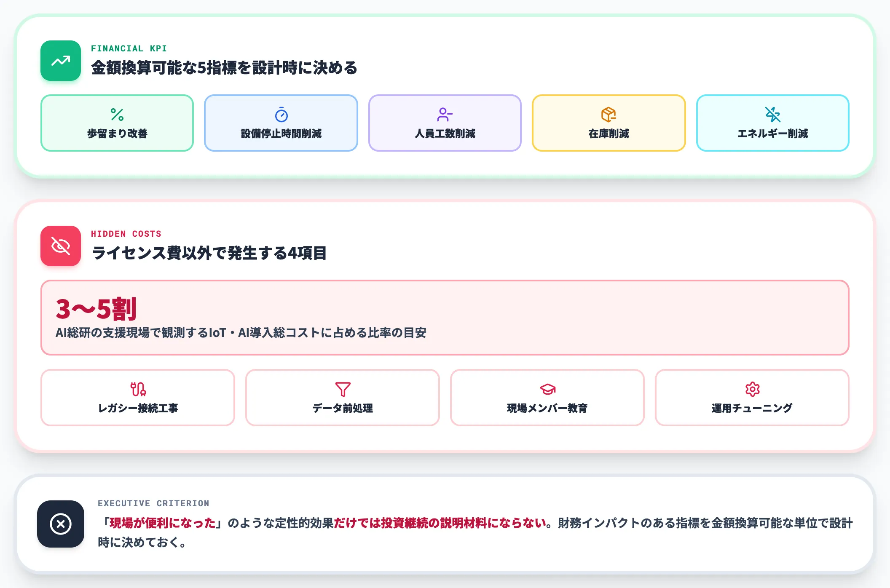Select the 人員工数削減 card label
The width and height of the screenshot is (890, 588).
click(x=445, y=134)
